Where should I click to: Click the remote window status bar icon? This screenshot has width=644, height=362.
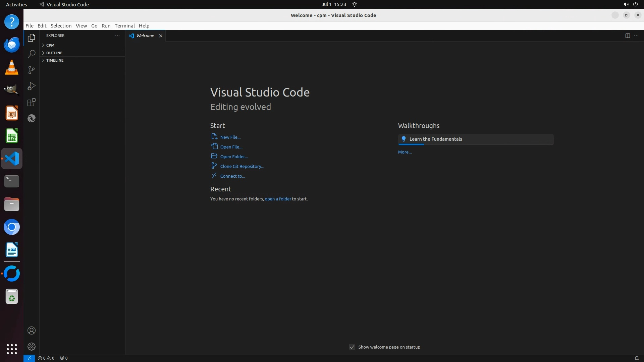29,358
